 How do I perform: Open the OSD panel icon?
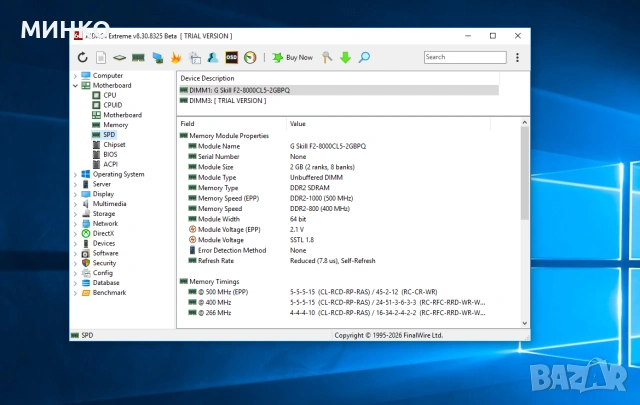tap(231, 58)
